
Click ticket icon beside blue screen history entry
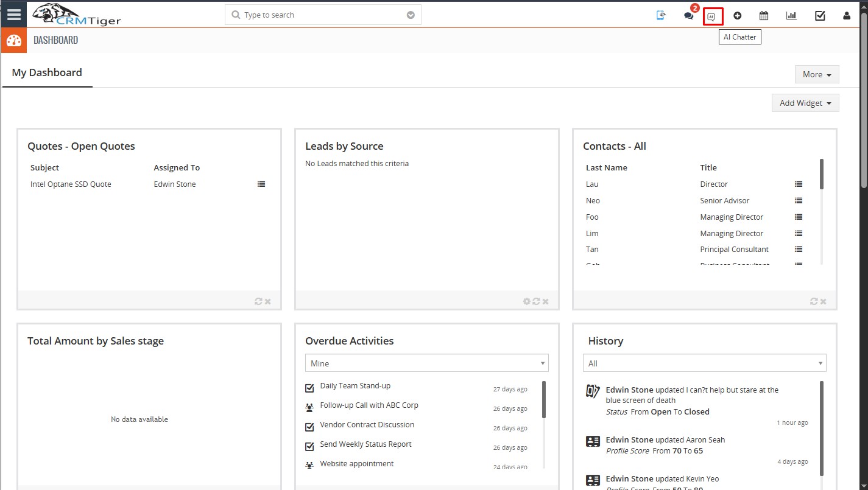click(593, 391)
